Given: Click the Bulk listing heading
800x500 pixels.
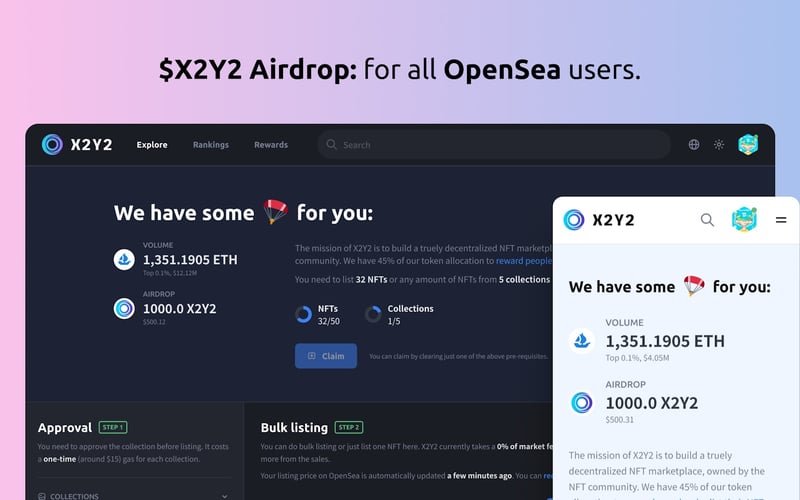Looking at the screenshot, I should (294, 428).
